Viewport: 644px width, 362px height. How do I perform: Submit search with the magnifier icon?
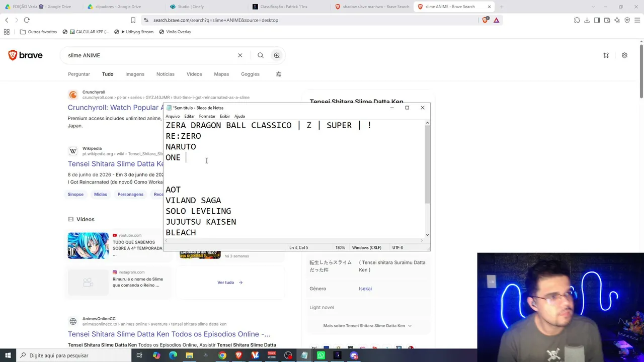(x=260, y=55)
